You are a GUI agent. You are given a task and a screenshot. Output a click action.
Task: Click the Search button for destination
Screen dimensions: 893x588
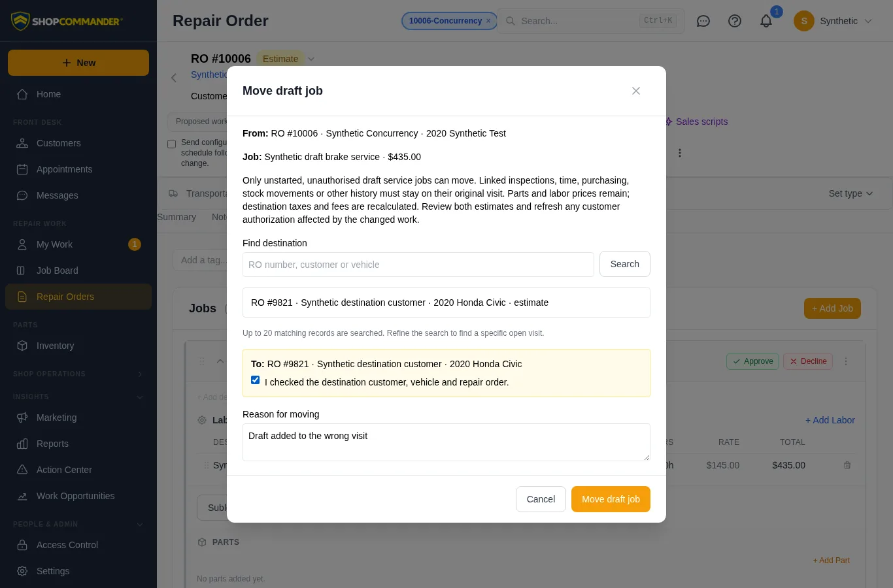[625, 264]
